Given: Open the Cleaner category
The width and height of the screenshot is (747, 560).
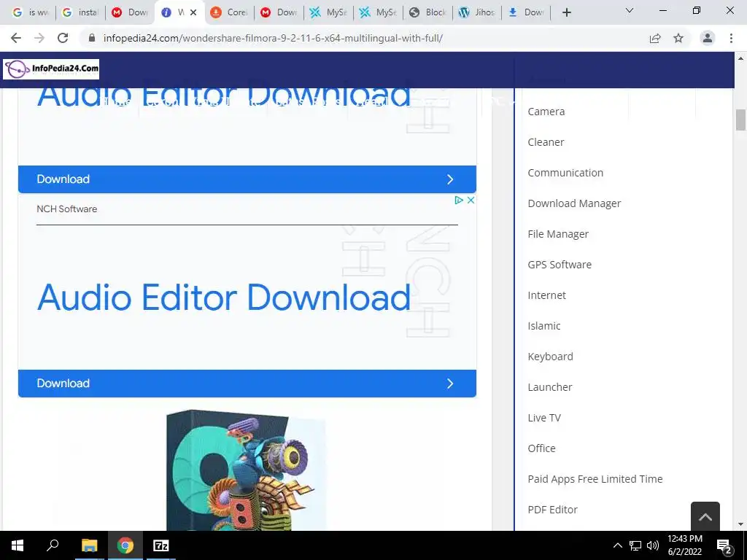Looking at the screenshot, I should click(x=546, y=142).
